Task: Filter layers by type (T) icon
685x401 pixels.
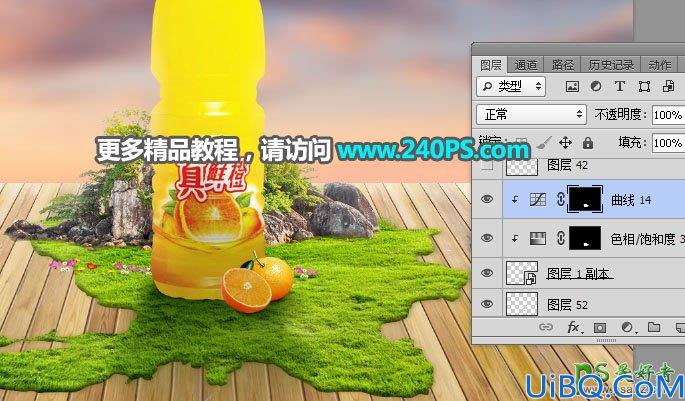Action: tap(619, 86)
